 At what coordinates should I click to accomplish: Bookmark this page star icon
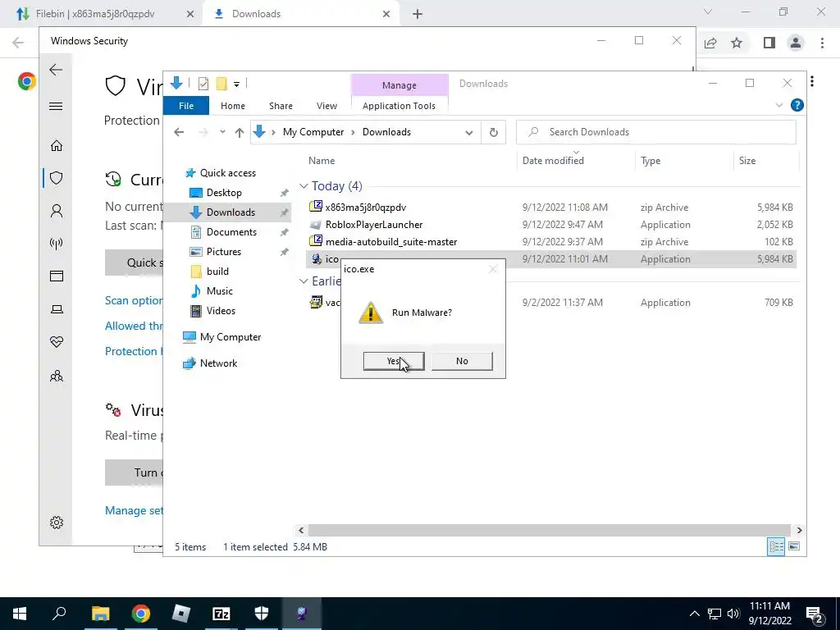737,43
